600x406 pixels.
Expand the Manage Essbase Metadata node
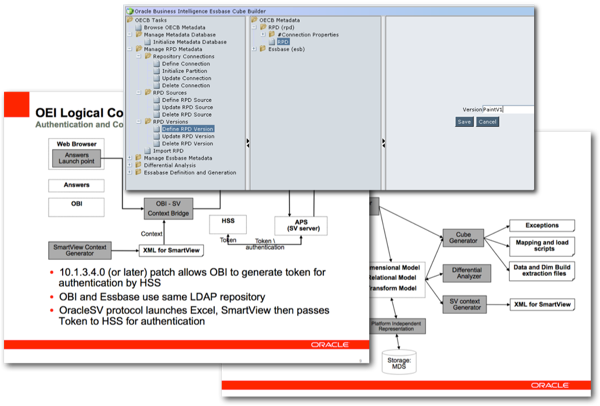[x=130, y=158]
